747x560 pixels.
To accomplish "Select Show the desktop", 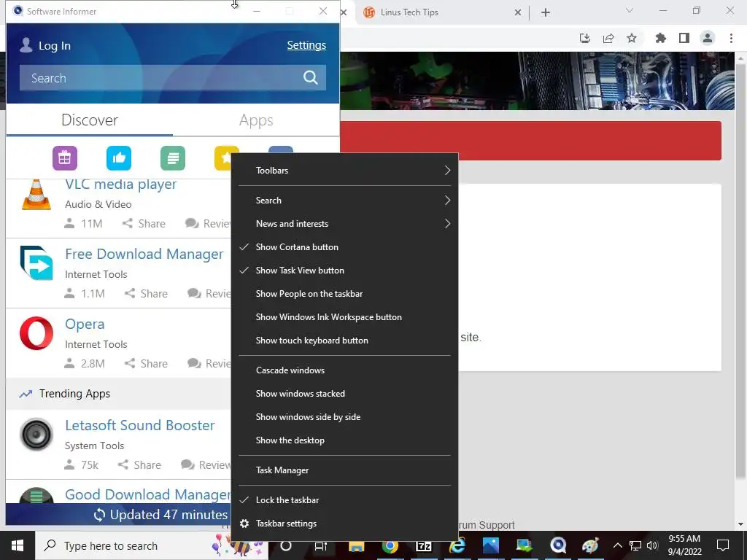I will click(344, 440).
